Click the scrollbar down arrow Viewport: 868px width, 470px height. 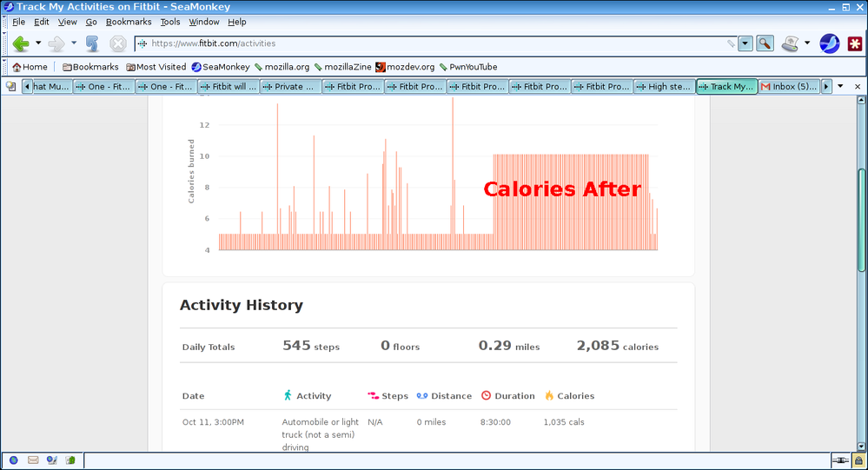(861, 447)
